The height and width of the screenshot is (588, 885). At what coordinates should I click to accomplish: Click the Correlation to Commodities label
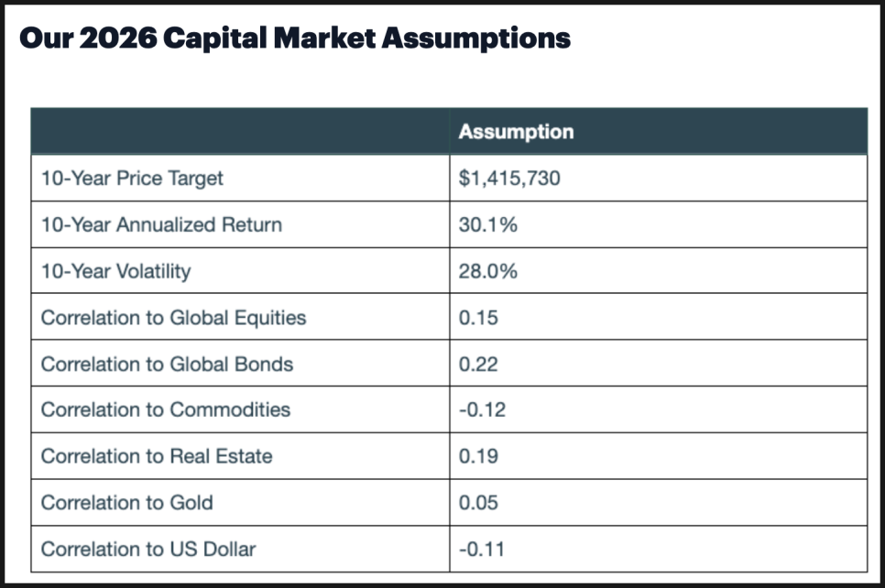pos(165,409)
